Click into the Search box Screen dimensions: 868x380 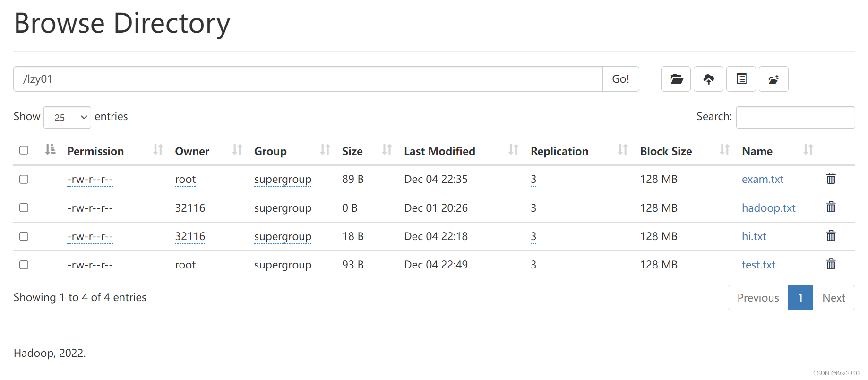click(x=795, y=117)
